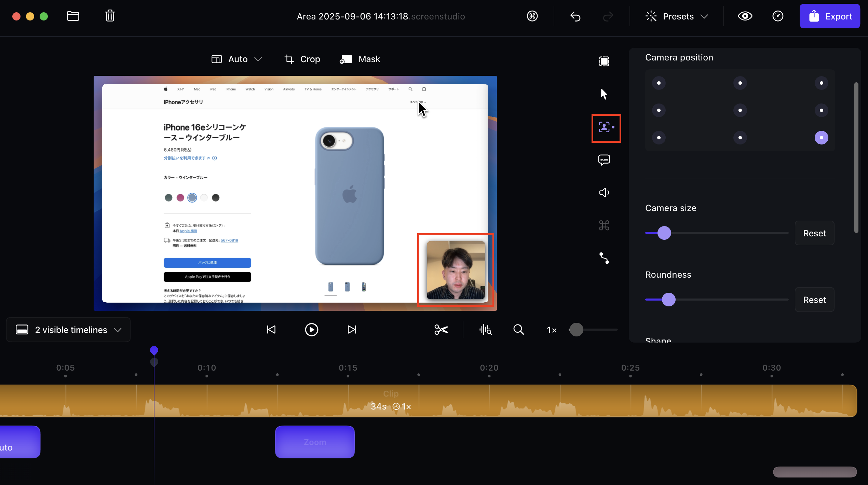The image size is (868, 485).
Task: Click the trash delete icon
Action: [x=110, y=16]
